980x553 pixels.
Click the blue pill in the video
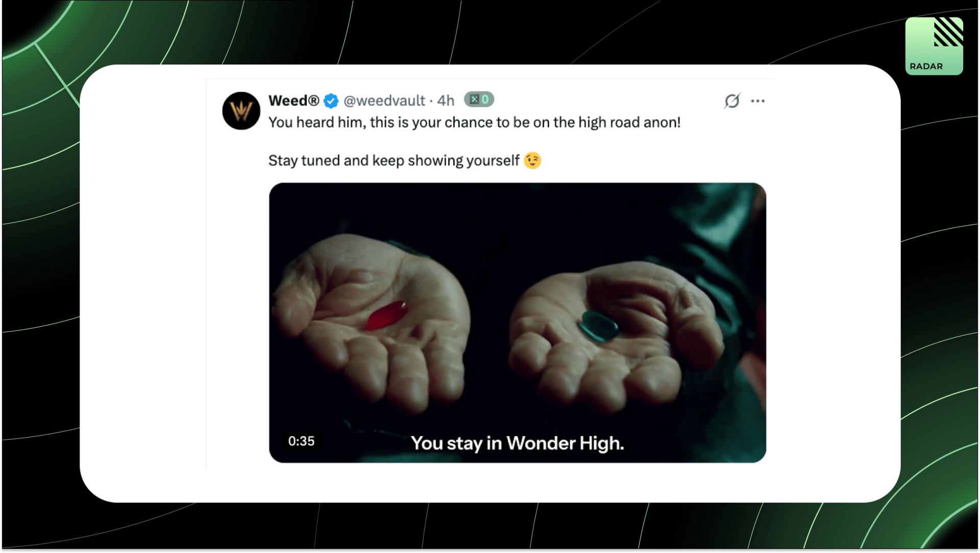pyautogui.click(x=598, y=325)
